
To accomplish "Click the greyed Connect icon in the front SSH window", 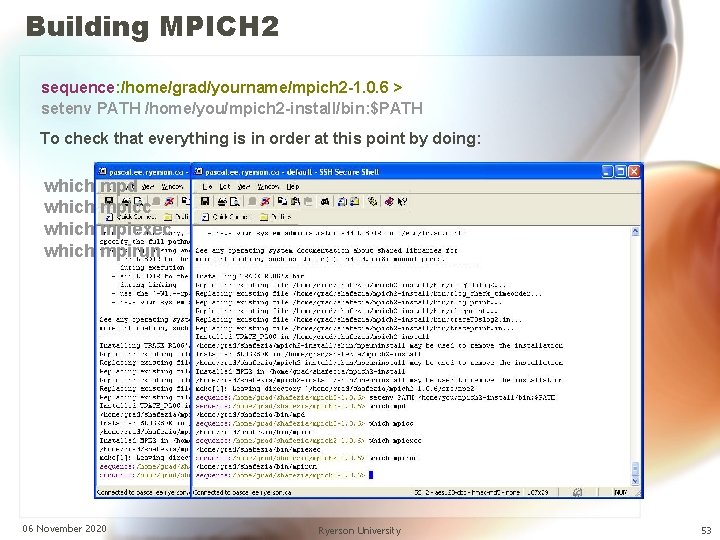I will (252, 201).
